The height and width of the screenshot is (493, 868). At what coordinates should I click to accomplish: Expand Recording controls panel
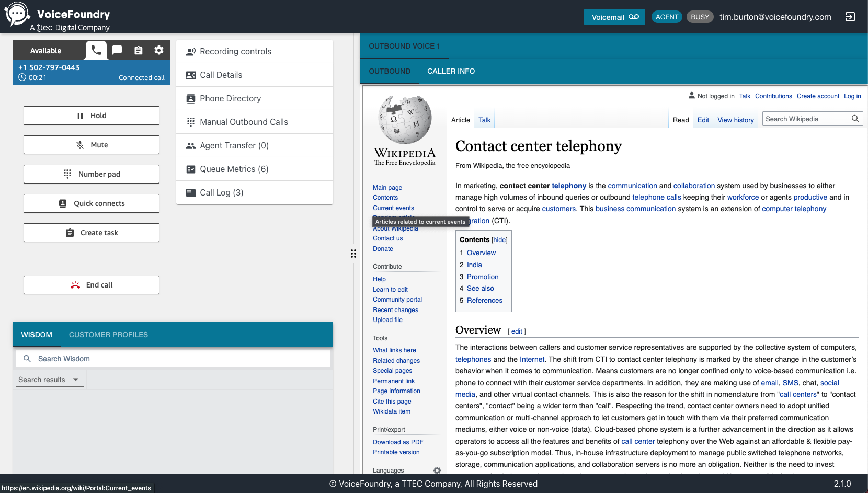click(255, 51)
